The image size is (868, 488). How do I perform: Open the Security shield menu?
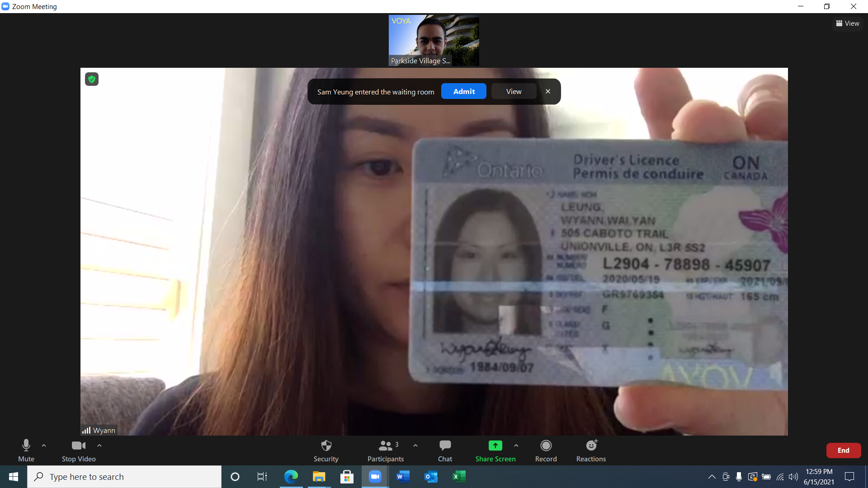(326, 450)
